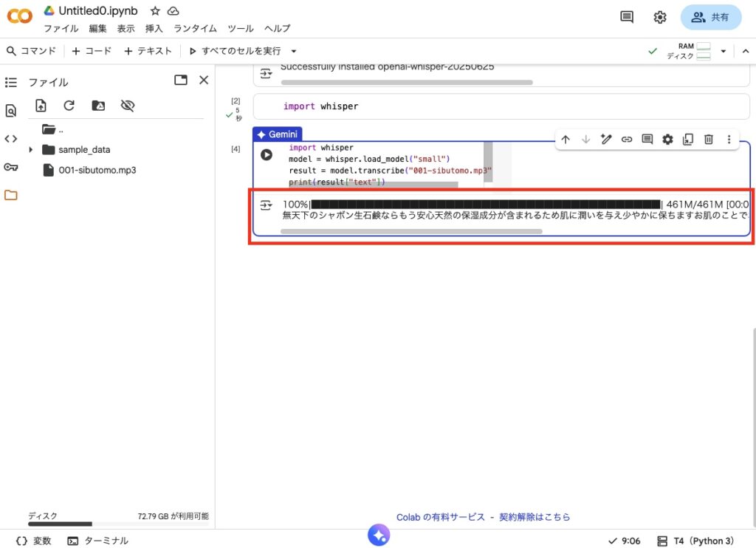Screen dimensions: 756x548
Task: Select the 001-sibutomo.mp3 file
Action: (97, 170)
